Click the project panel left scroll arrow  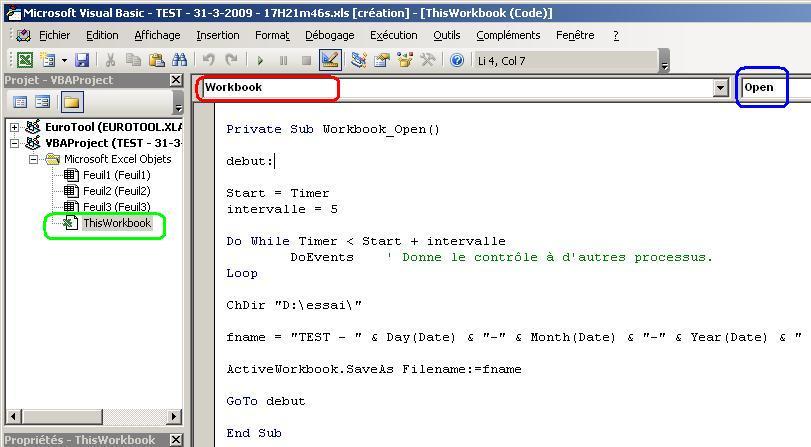click(x=13, y=416)
